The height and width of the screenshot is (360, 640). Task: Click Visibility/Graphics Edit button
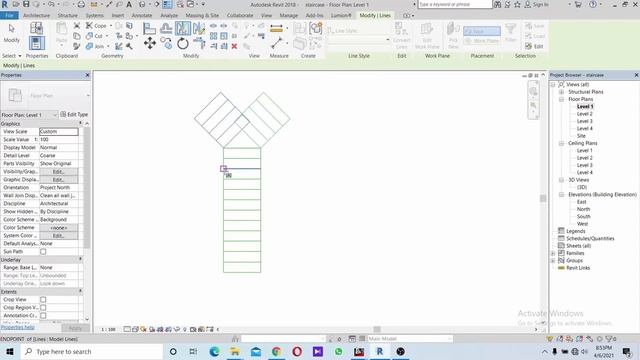[x=58, y=172]
